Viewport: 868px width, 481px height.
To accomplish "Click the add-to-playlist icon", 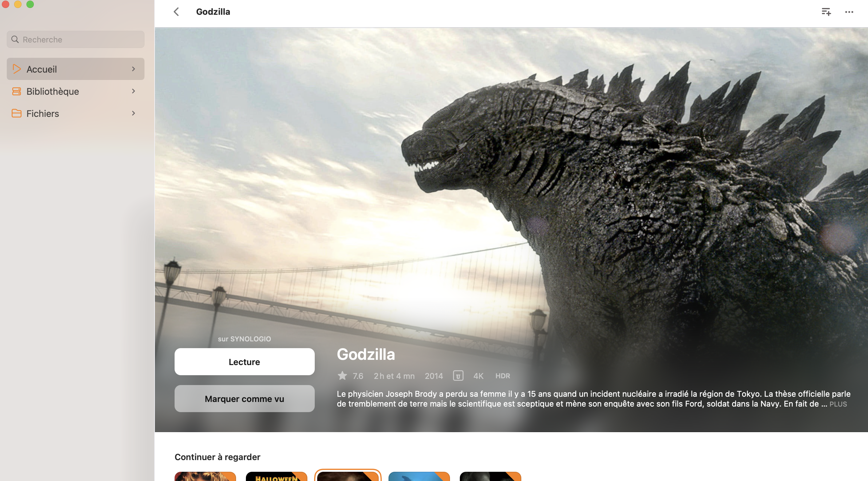I will pos(826,12).
